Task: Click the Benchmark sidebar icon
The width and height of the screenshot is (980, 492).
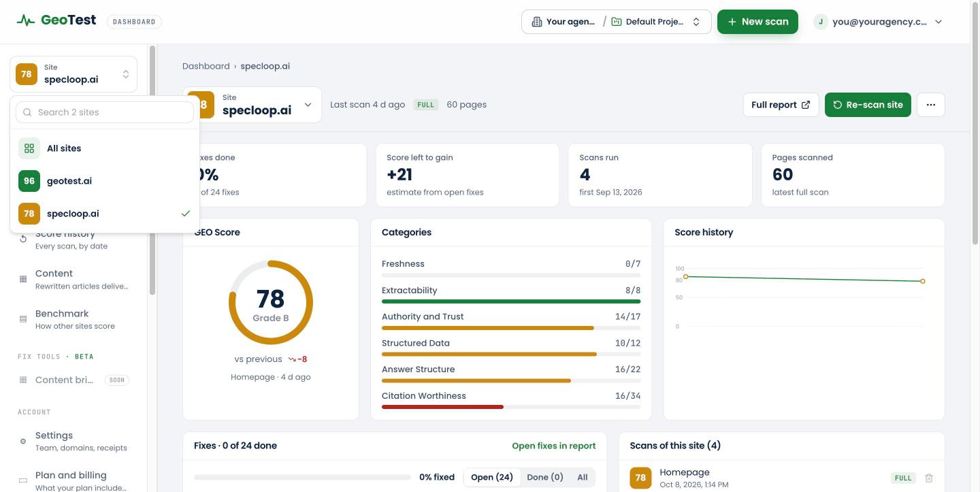Action: [23, 319]
